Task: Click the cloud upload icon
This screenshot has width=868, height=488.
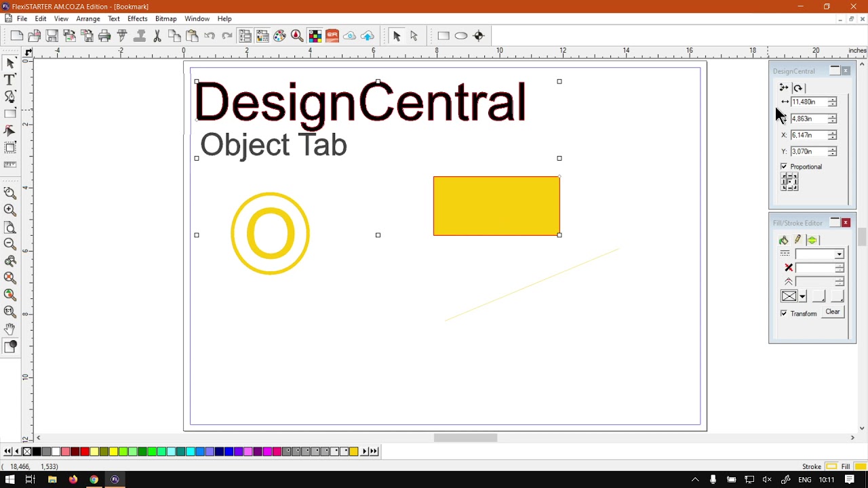Action: [368, 36]
